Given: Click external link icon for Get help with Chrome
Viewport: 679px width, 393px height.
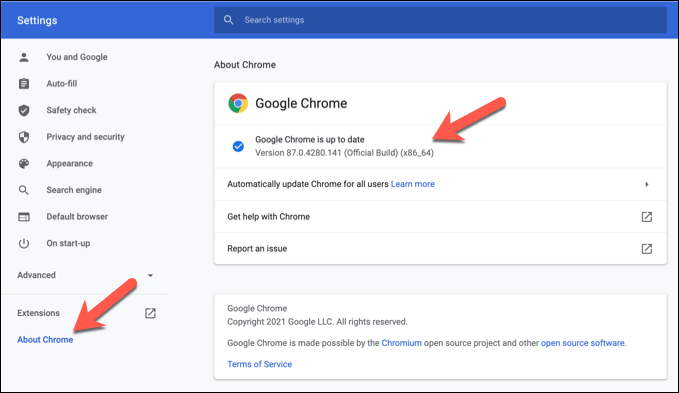Looking at the screenshot, I should click(647, 217).
